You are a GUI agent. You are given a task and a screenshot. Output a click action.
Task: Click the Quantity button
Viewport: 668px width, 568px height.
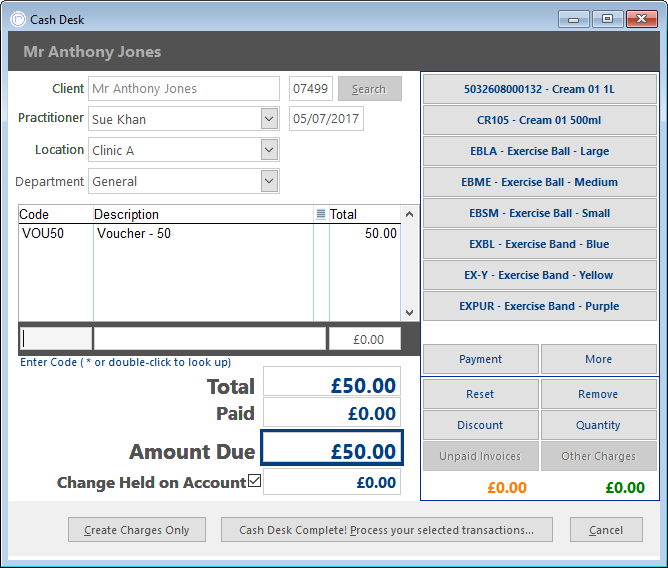599,425
